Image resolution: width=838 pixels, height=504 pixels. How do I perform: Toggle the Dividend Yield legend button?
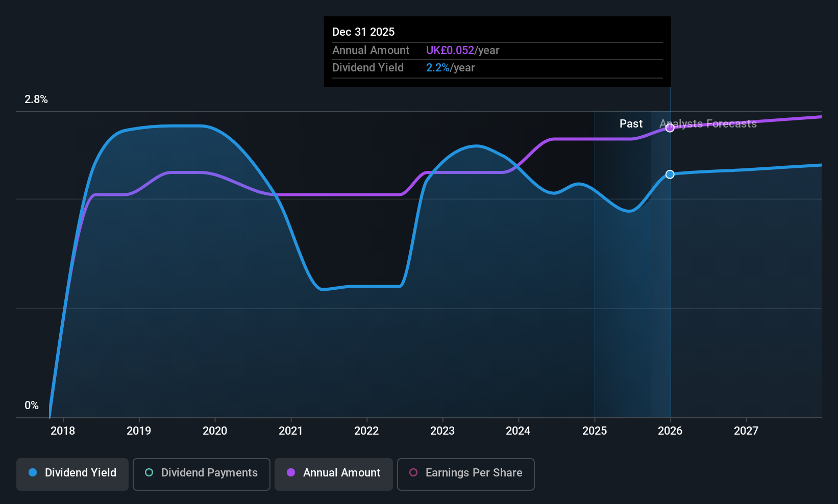click(72, 474)
